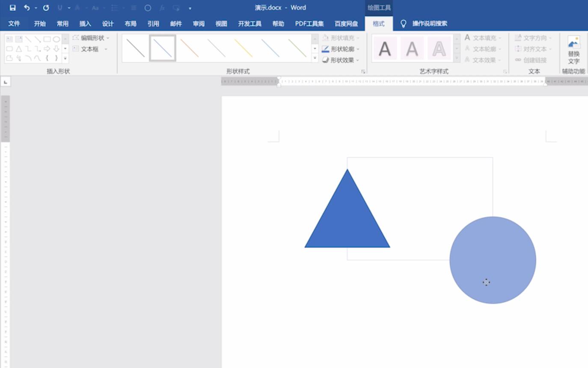Choose the rectangle shape in the gallery
The width and height of the screenshot is (588, 368).
47,39
